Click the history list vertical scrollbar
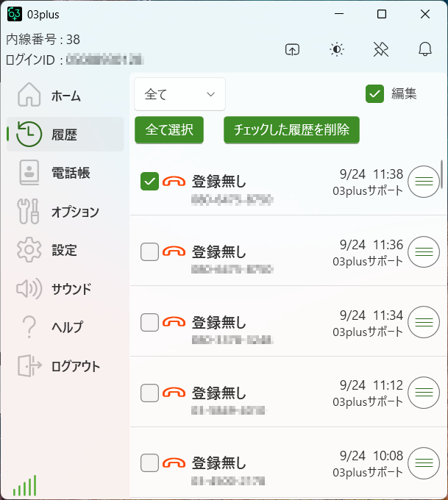Screen dimensions: 448x500 coord(441,175)
